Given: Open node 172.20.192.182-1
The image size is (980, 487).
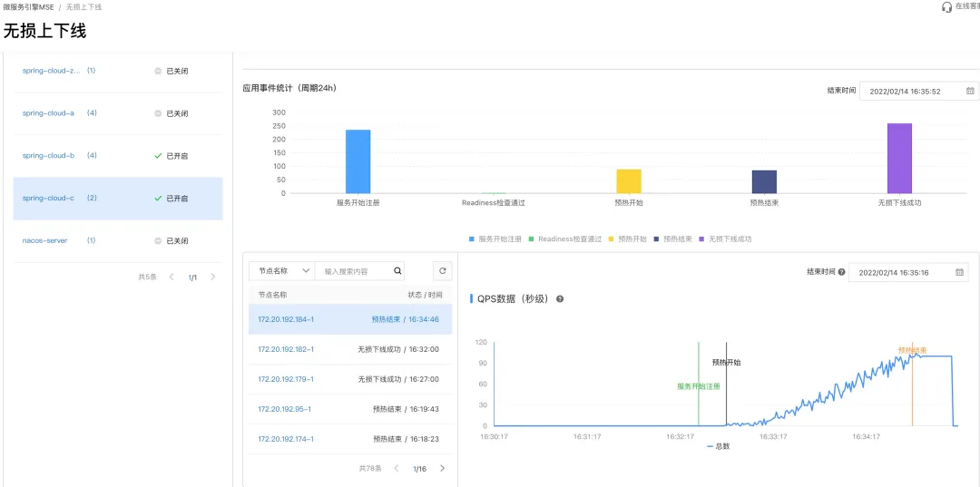Looking at the screenshot, I should coord(286,350).
